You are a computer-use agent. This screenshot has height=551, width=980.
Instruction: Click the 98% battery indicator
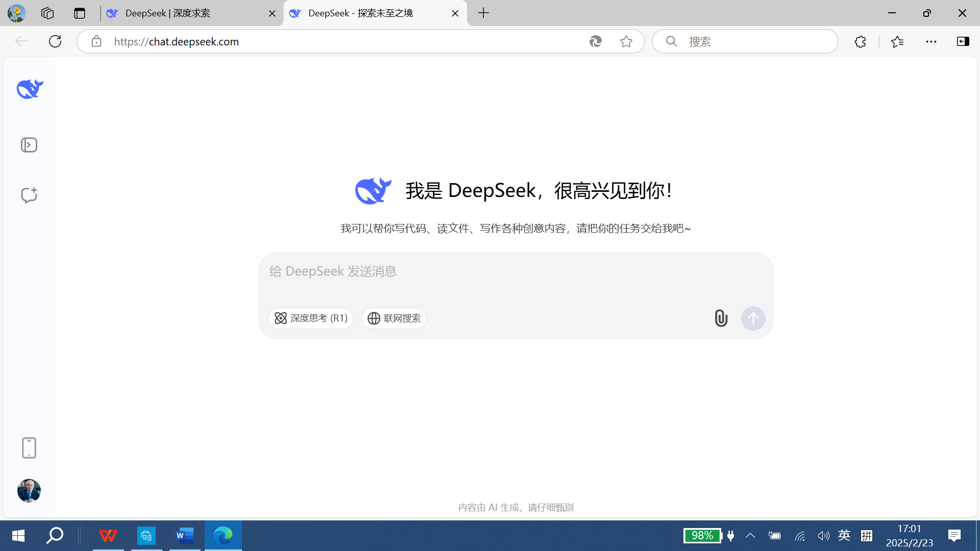click(703, 536)
